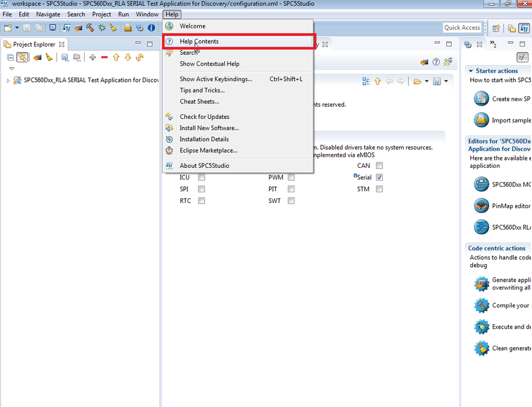Enable the STM driver checkbox
532x407 pixels.
[x=379, y=189]
